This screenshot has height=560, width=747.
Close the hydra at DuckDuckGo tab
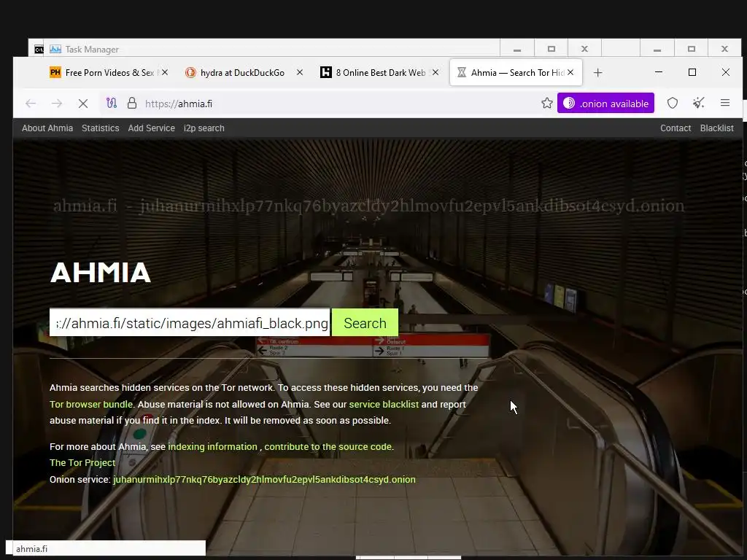[300, 72]
